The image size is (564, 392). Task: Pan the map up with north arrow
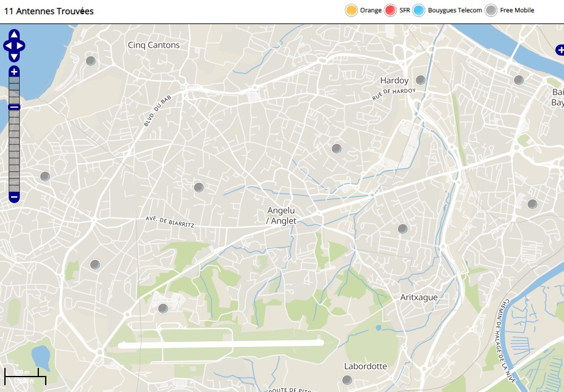click(14, 35)
